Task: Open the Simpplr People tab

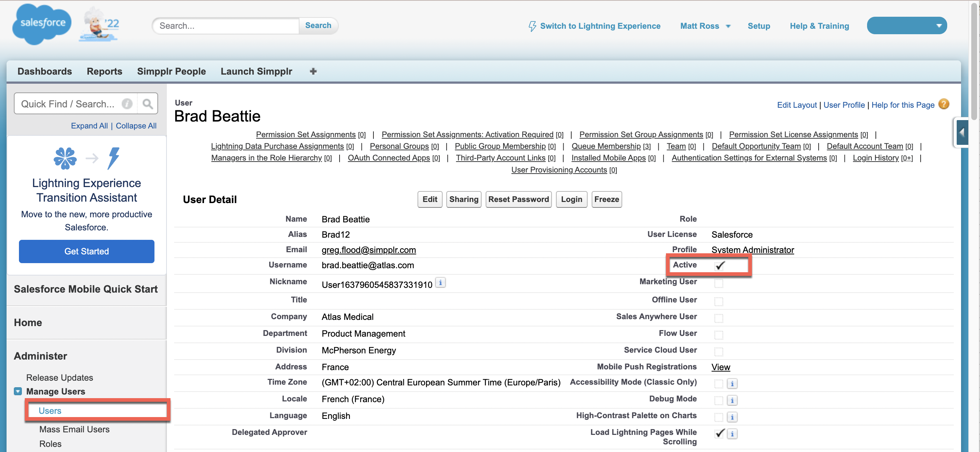Action: pos(171,71)
